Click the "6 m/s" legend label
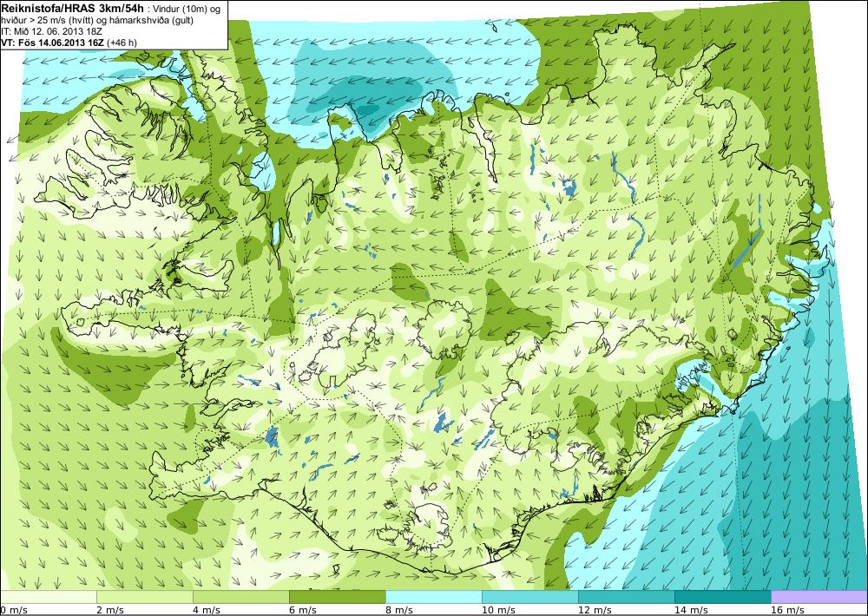 tap(302, 610)
